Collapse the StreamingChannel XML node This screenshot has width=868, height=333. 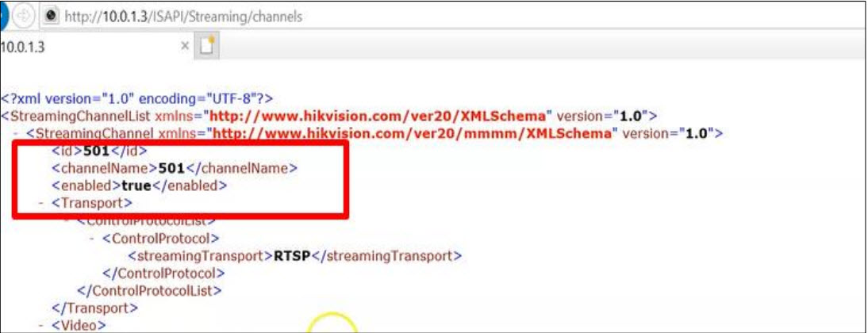[x=17, y=133]
